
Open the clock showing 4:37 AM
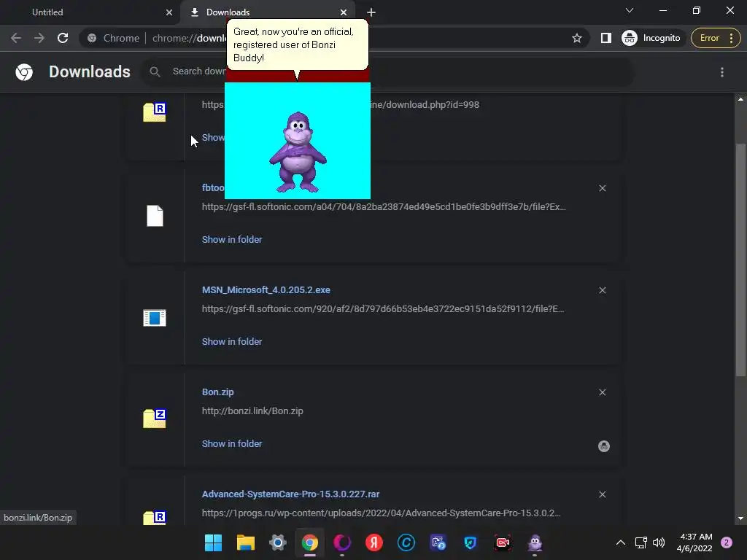[x=694, y=542]
